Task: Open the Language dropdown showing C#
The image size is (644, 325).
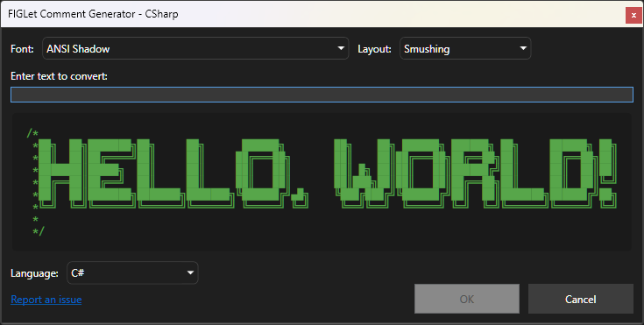Action: pyautogui.click(x=132, y=272)
